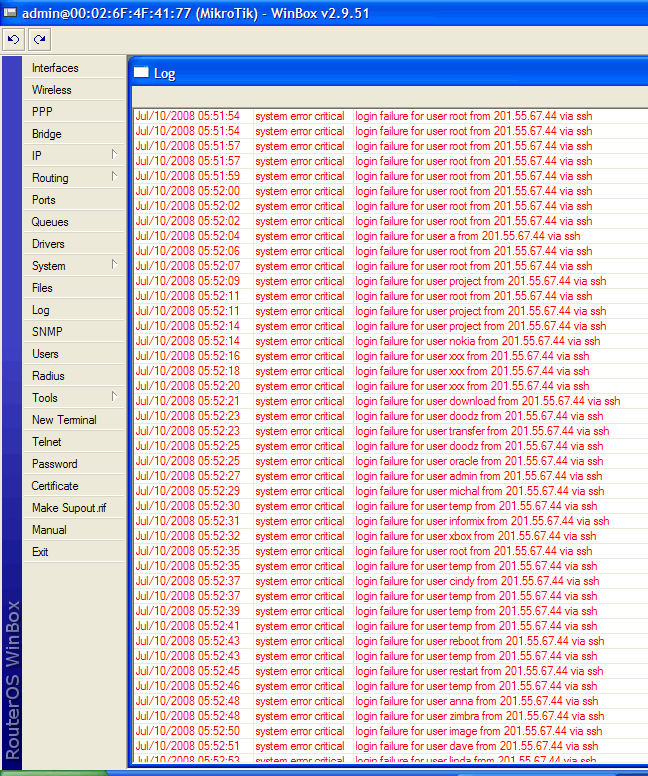Open Files from the sidebar
Image resolution: width=648 pixels, height=776 pixels.
74,288
